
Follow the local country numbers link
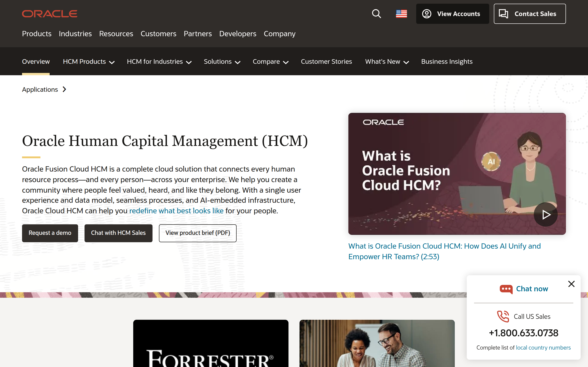[543, 347]
